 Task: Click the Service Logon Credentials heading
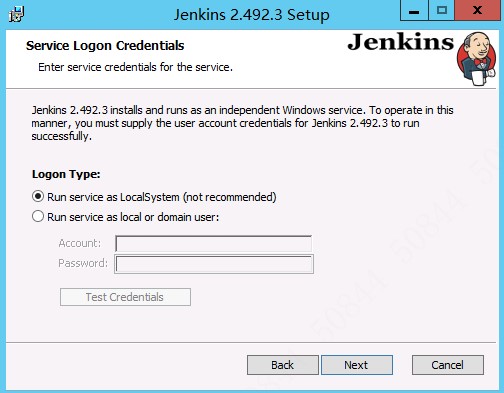coord(105,46)
